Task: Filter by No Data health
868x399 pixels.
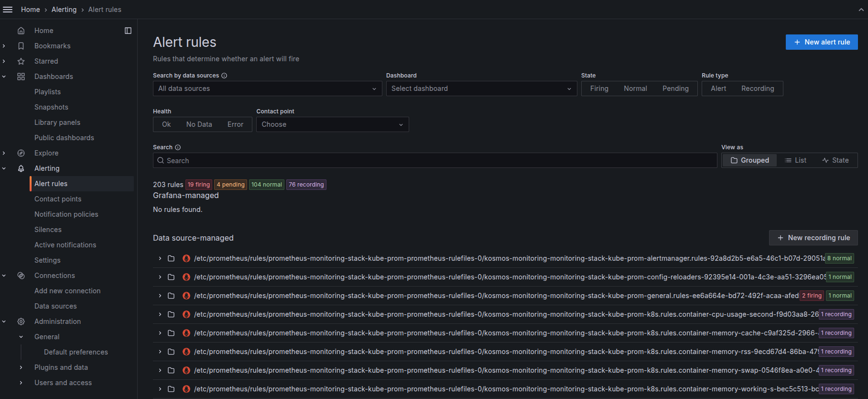Action: click(x=199, y=124)
